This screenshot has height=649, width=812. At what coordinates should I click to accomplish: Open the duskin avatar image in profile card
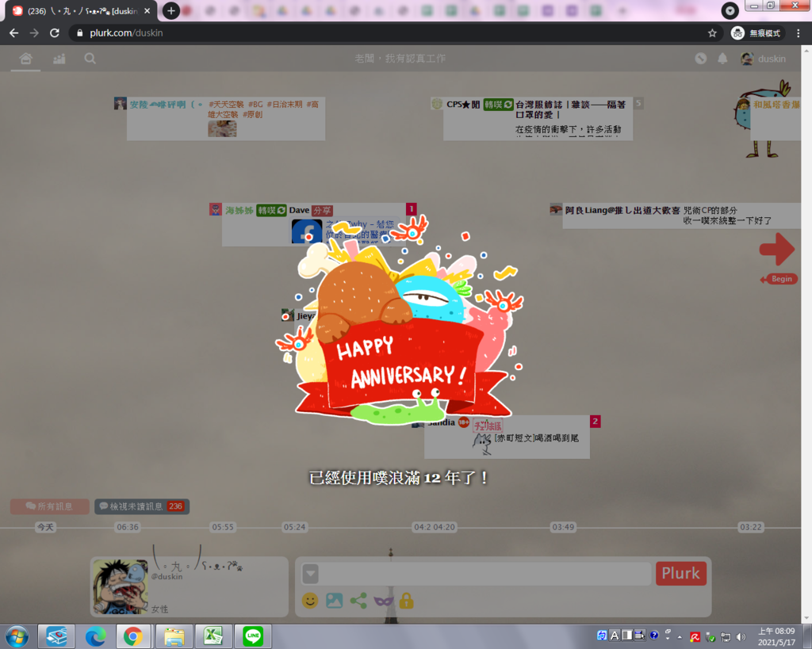121,586
